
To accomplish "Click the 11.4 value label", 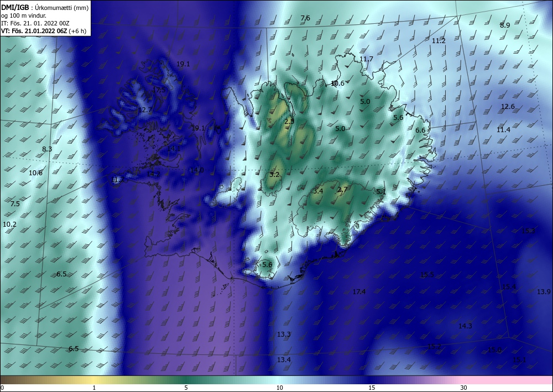I will click(x=504, y=130).
